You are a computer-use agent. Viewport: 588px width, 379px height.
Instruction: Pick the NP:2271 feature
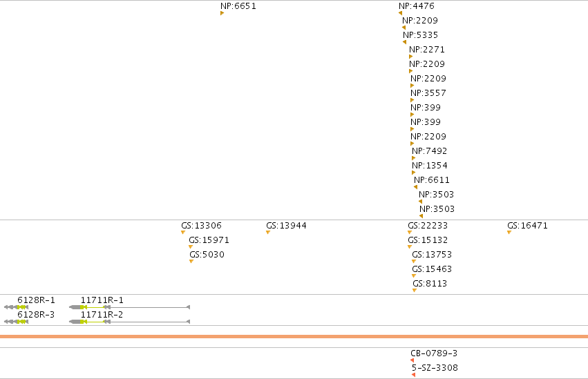(x=427, y=50)
